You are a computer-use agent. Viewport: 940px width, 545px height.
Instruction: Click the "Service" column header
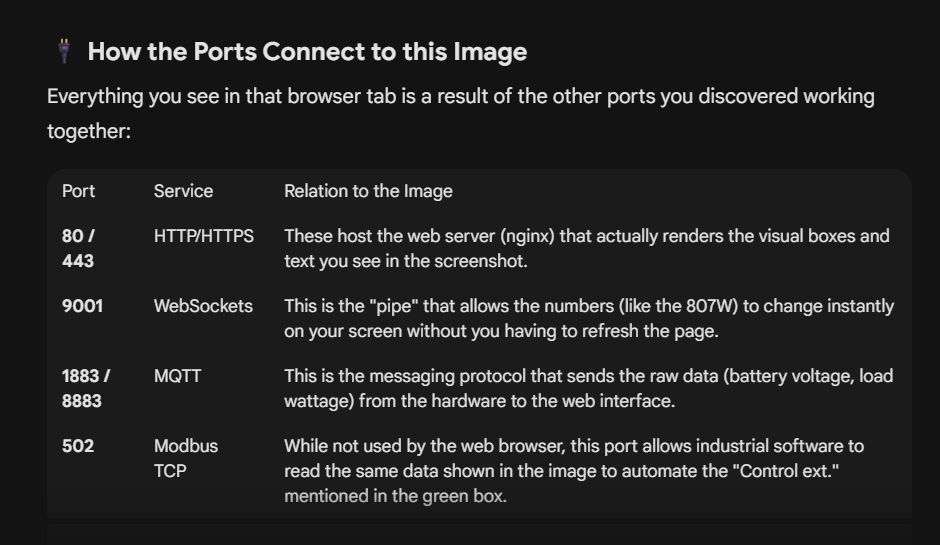(x=183, y=191)
